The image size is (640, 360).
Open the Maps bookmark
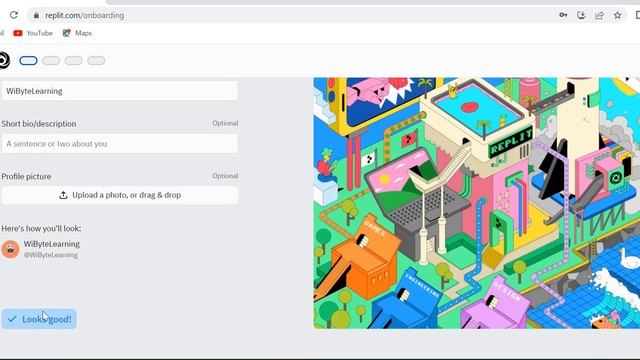coord(77,33)
